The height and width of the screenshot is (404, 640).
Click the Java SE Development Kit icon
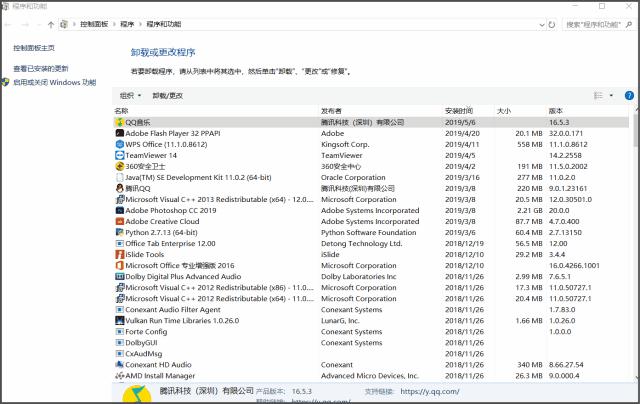[x=120, y=177]
